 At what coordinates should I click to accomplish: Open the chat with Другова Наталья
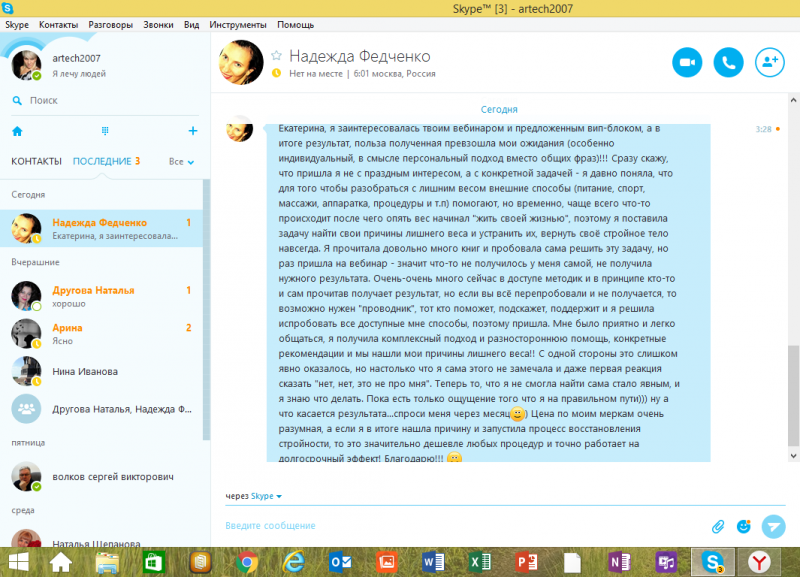click(102, 296)
